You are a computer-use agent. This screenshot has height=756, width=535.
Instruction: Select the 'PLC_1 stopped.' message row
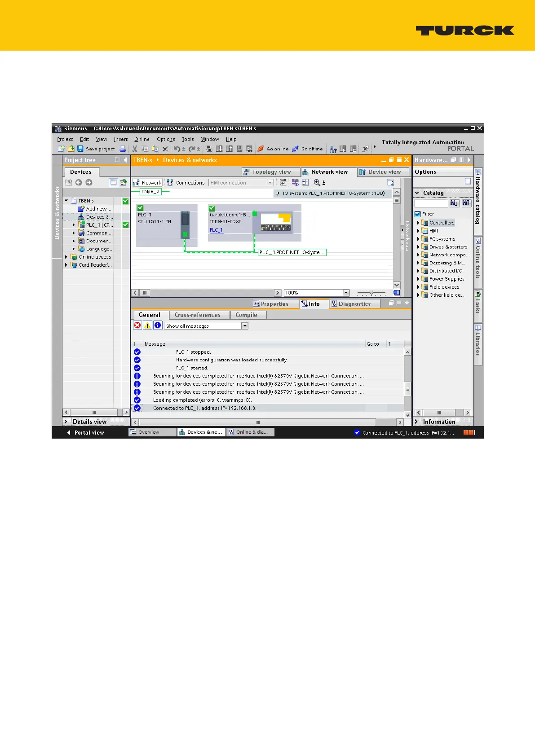(268, 352)
